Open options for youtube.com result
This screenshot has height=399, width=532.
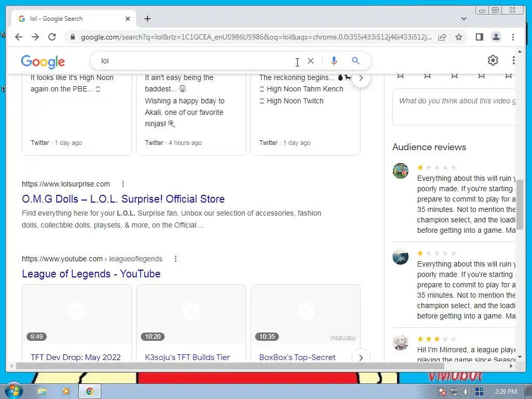tap(176, 259)
